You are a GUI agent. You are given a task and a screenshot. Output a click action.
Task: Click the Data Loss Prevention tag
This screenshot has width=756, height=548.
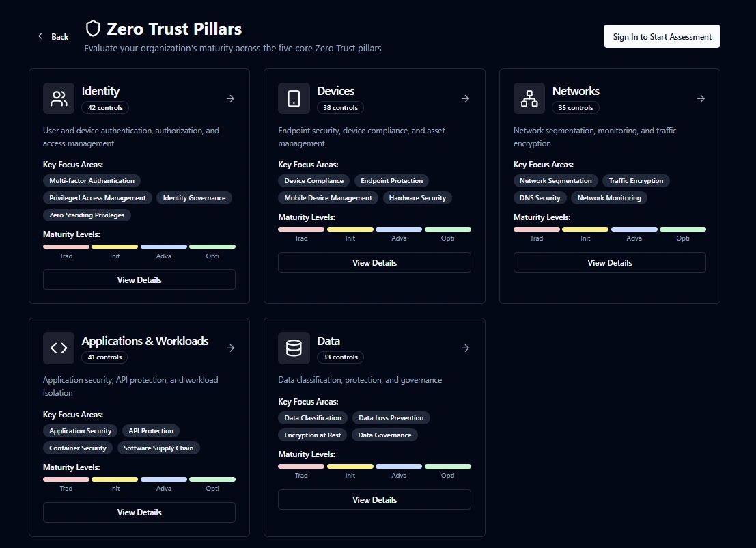391,418
